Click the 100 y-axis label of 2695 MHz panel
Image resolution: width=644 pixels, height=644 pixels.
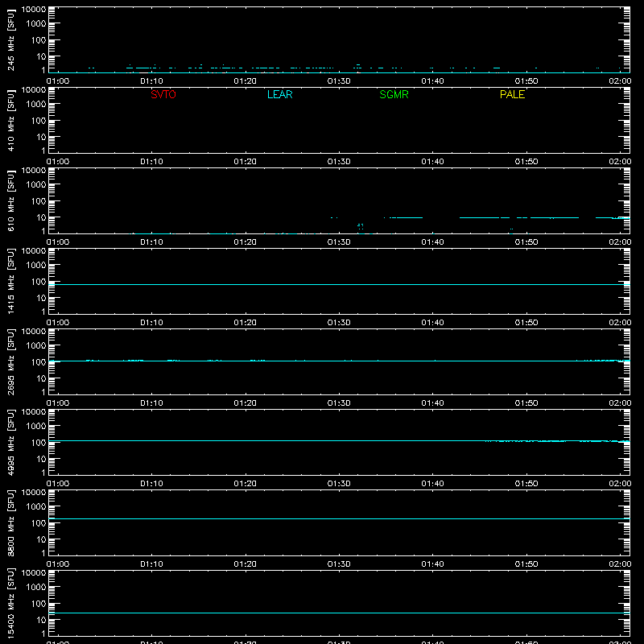pos(39,362)
